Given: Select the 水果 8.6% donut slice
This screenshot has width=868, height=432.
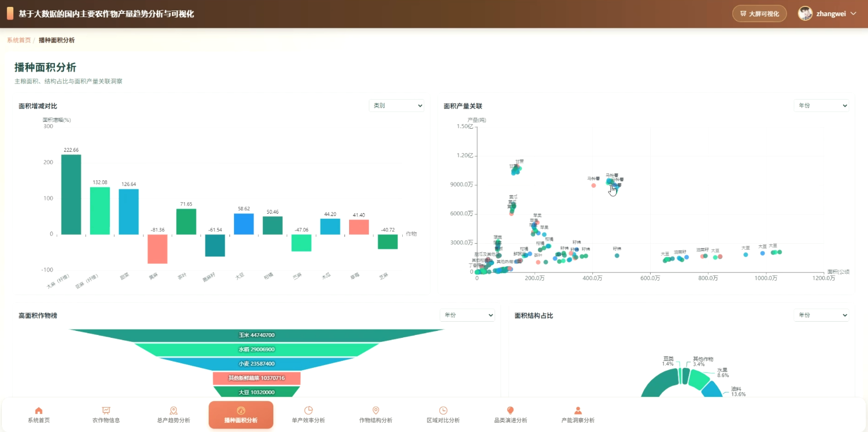Looking at the screenshot, I should (x=698, y=379).
